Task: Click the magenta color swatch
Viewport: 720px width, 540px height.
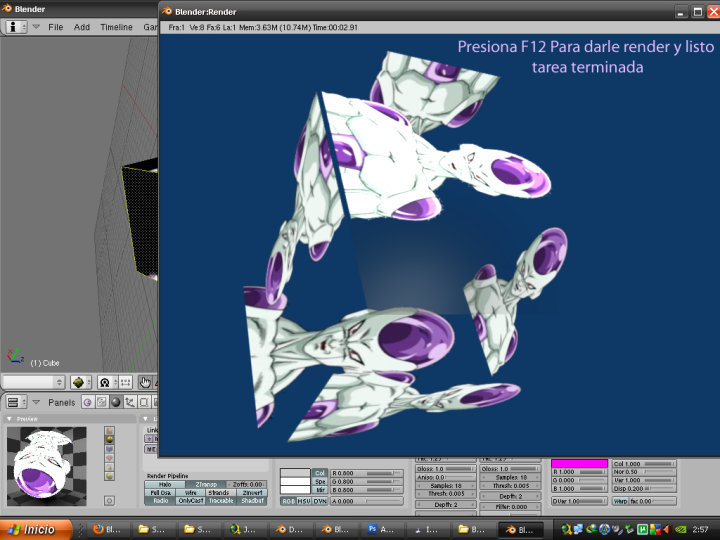Action: 579,464
